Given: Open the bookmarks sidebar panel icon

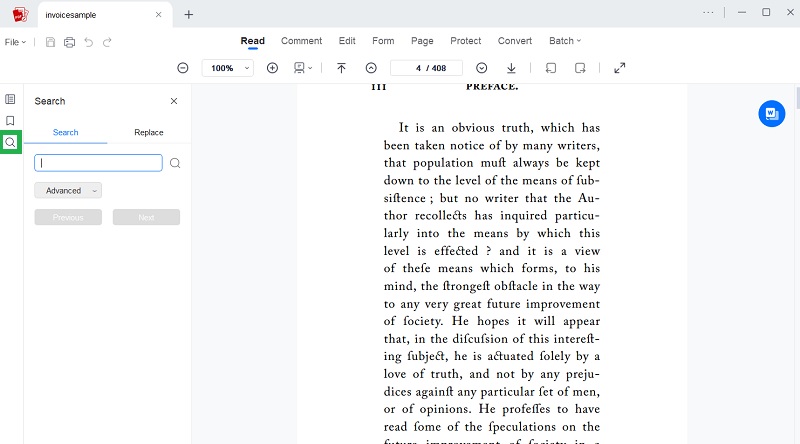Looking at the screenshot, I should pyautogui.click(x=10, y=120).
